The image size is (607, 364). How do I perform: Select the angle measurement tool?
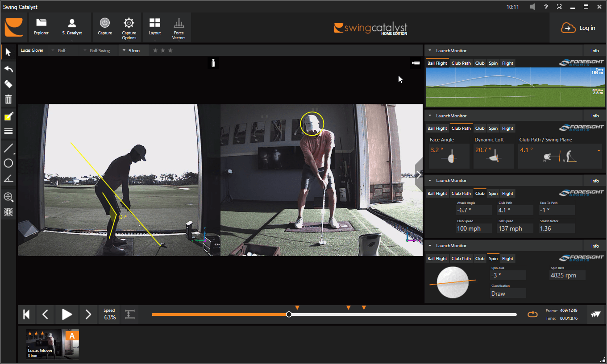[8, 179]
